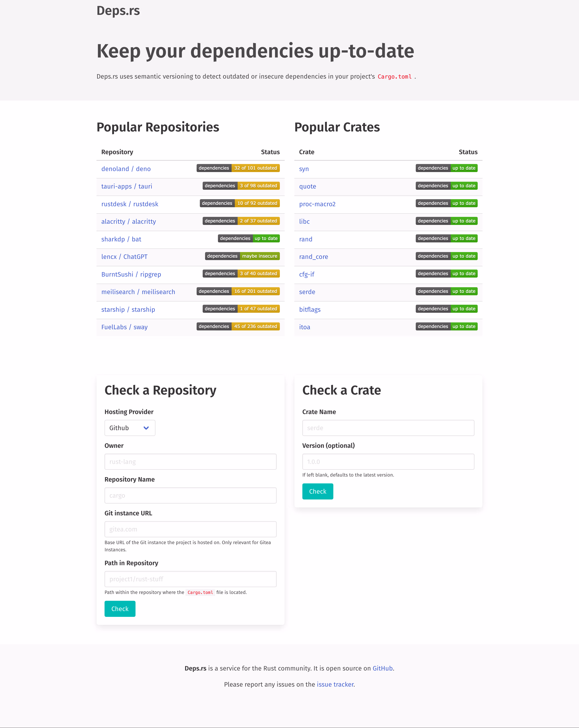Click the maybe insecure status badge
The image size is (579, 728).
[242, 256]
